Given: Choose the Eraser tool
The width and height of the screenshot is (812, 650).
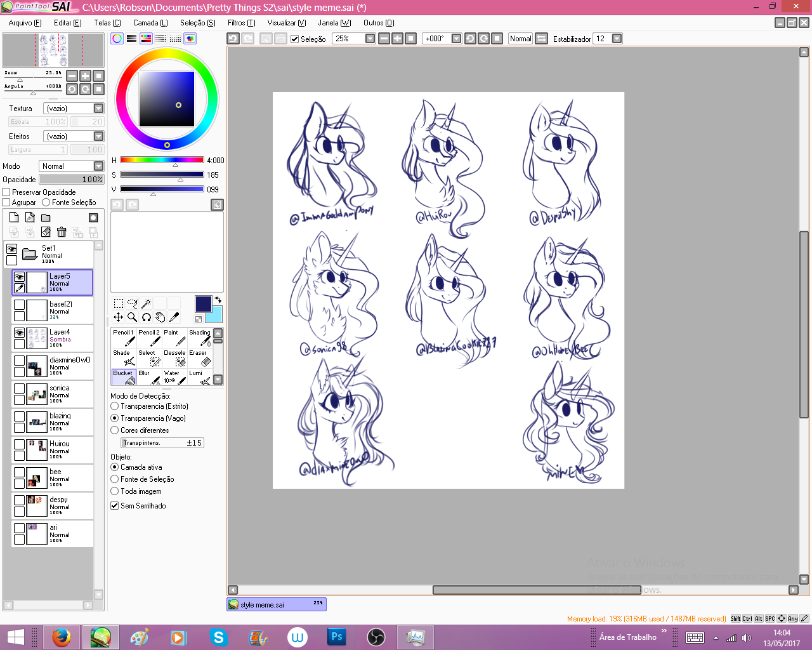Looking at the screenshot, I should [200, 358].
